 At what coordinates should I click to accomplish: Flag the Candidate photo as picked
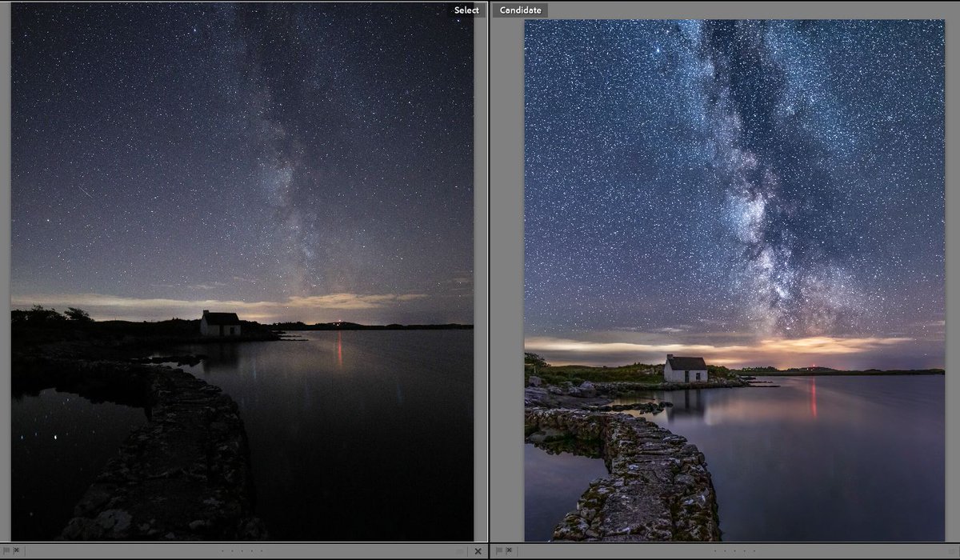tap(499, 550)
